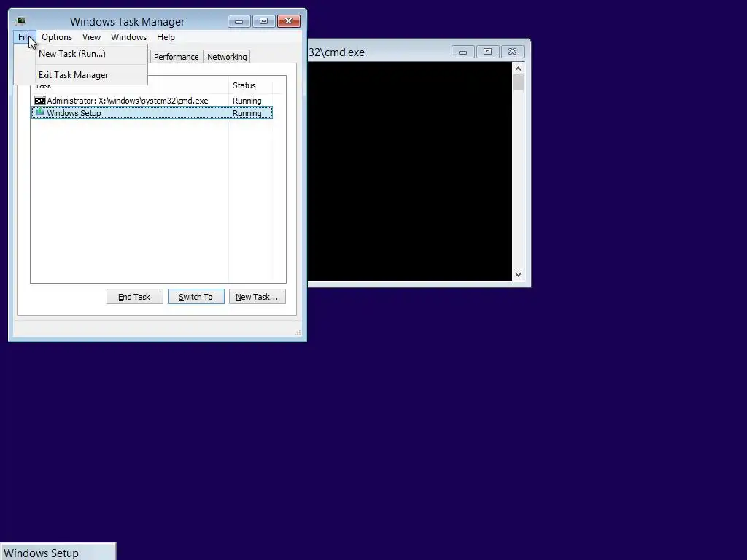Viewport: 747px width, 560px height.
Task: Maximize the Windows Task Manager window
Action: pyautogui.click(x=264, y=21)
